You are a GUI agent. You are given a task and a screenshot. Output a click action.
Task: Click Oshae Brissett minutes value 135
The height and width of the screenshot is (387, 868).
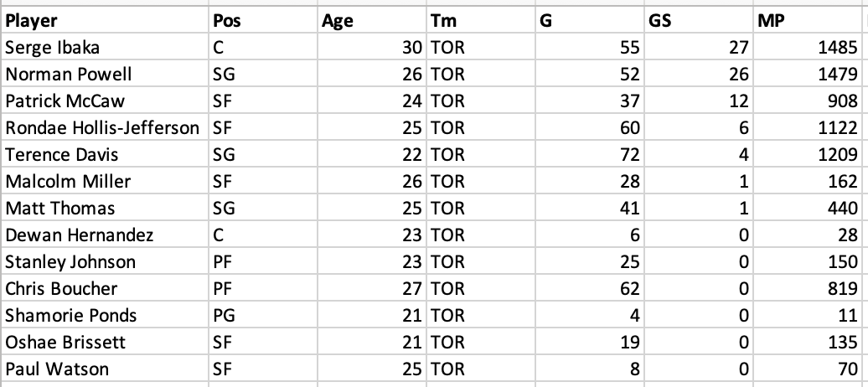(809, 342)
